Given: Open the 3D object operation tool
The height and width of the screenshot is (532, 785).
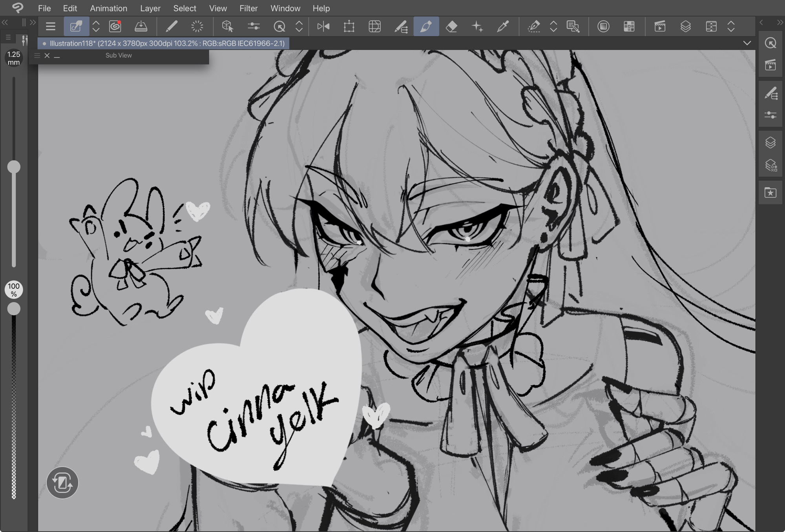Looking at the screenshot, I should point(228,27).
